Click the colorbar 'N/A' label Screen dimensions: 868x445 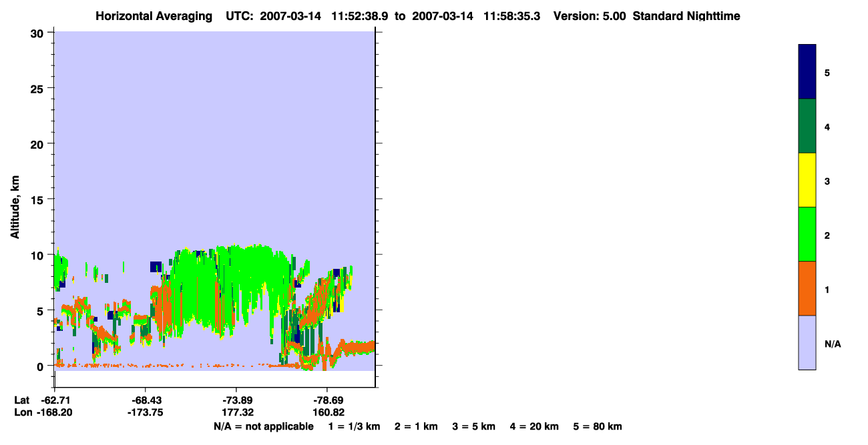(833, 344)
